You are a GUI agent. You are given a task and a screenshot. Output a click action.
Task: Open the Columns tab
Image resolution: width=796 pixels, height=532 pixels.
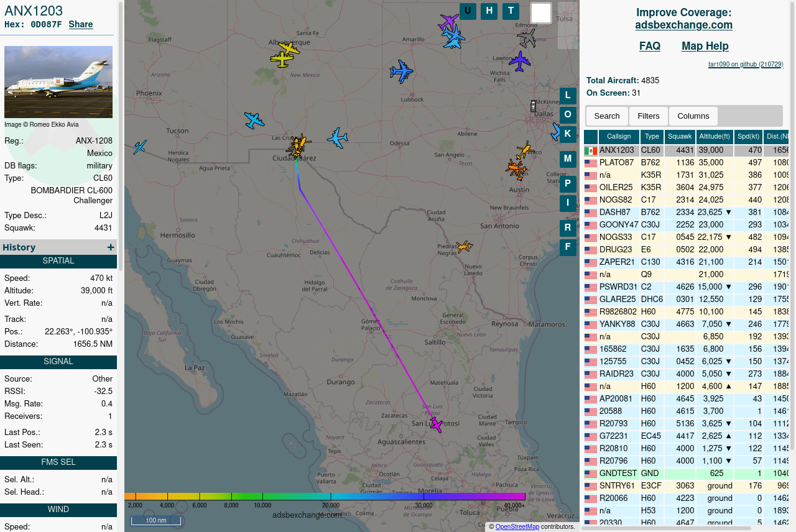[x=693, y=116]
